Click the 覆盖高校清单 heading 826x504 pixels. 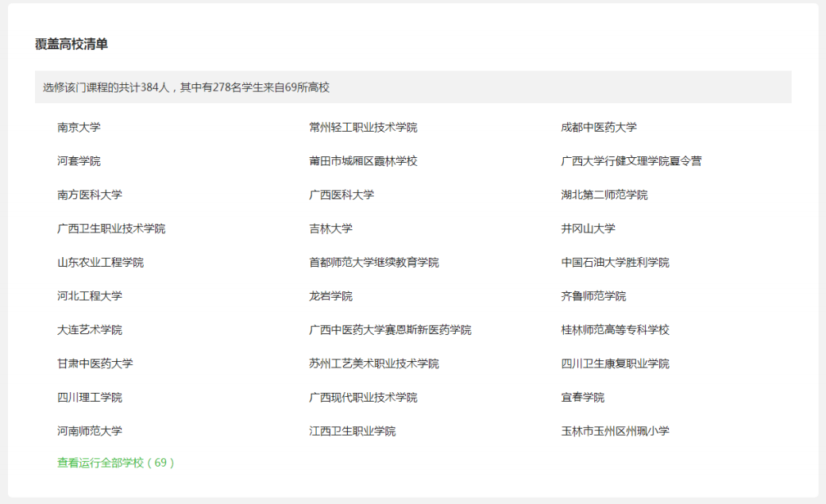pos(71,44)
